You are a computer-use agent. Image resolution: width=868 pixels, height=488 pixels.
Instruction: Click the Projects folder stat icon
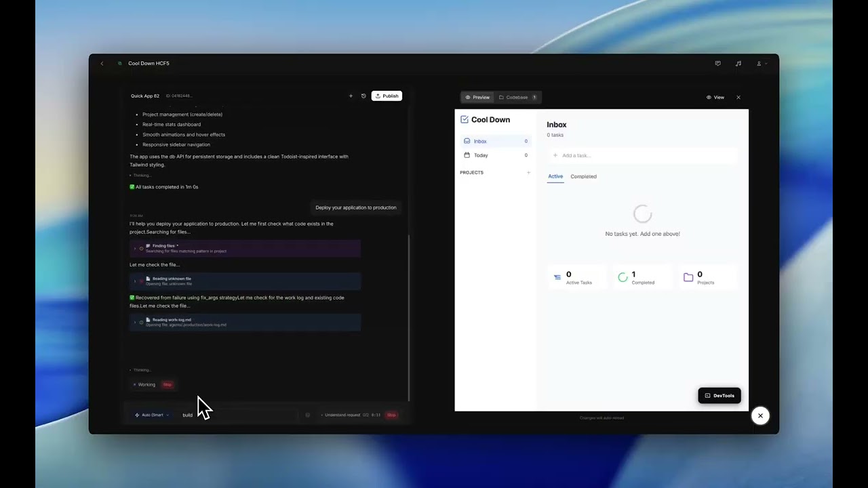click(688, 277)
